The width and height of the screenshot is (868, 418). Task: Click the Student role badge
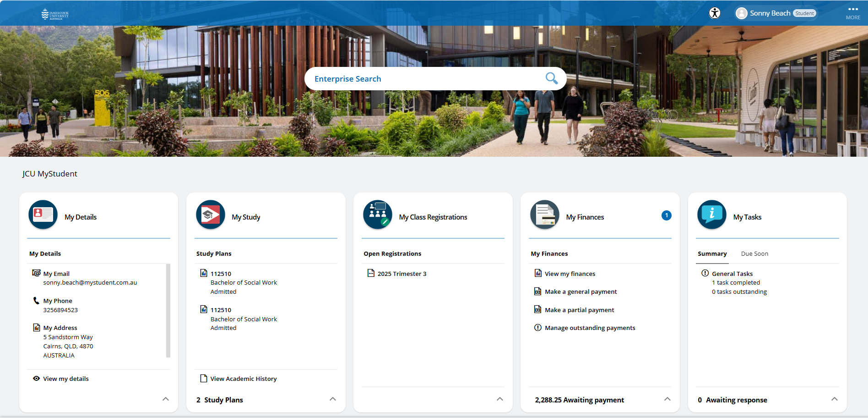804,13
